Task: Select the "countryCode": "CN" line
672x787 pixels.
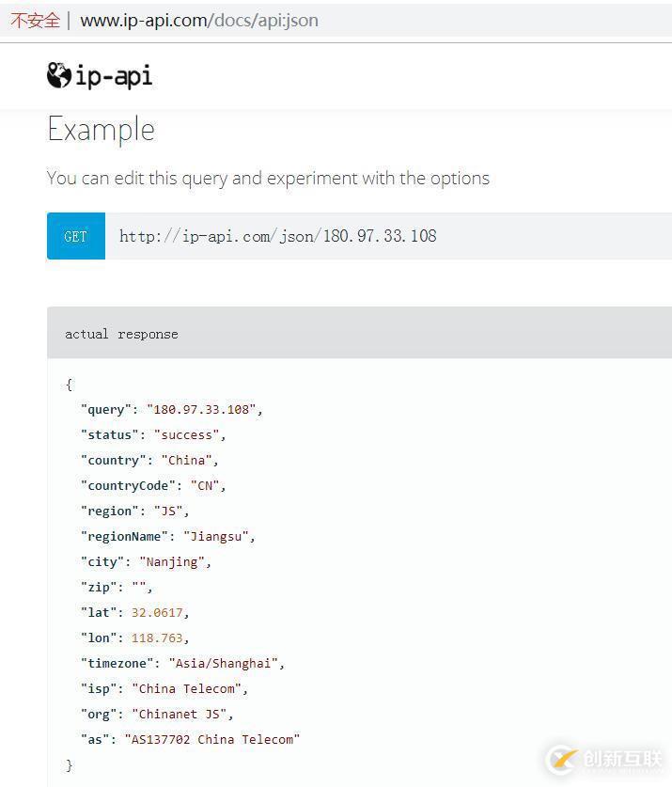Action: pos(153,485)
